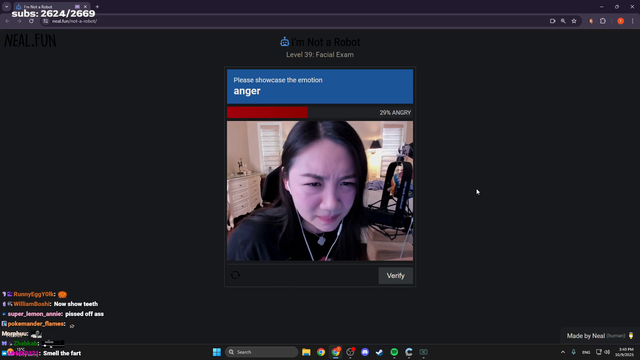Click the NEAL.FUN logo link
The height and width of the screenshot is (360, 640).
coord(30,40)
